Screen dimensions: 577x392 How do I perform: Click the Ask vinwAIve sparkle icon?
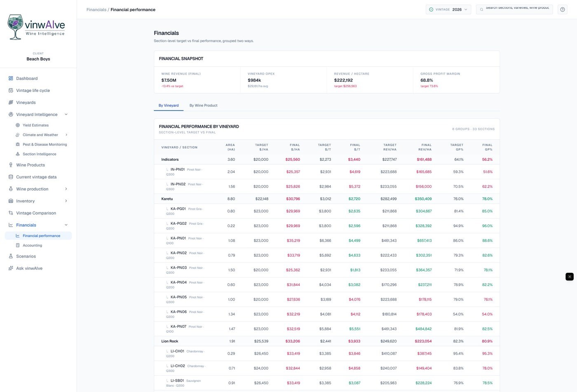[11, 268]
